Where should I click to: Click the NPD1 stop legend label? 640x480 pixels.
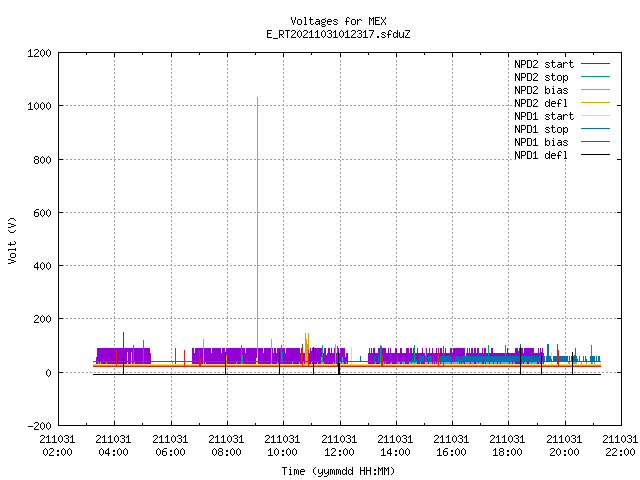click(541, 129)
